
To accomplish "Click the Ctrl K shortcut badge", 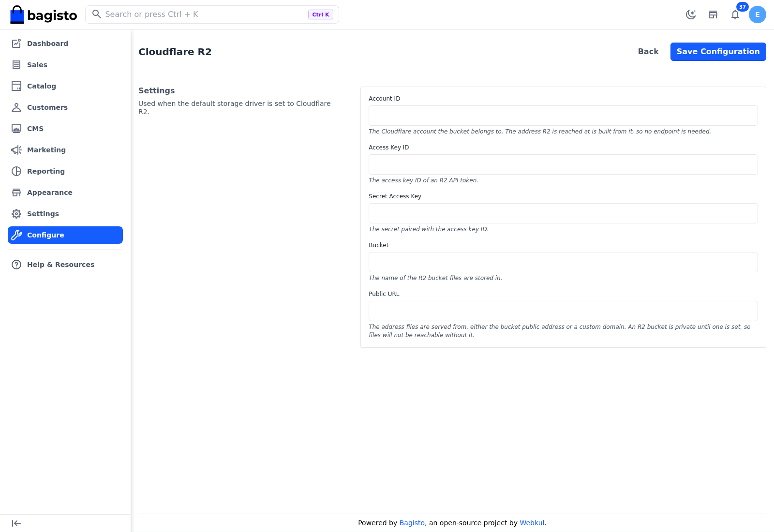I will click(x=321, y=15).
